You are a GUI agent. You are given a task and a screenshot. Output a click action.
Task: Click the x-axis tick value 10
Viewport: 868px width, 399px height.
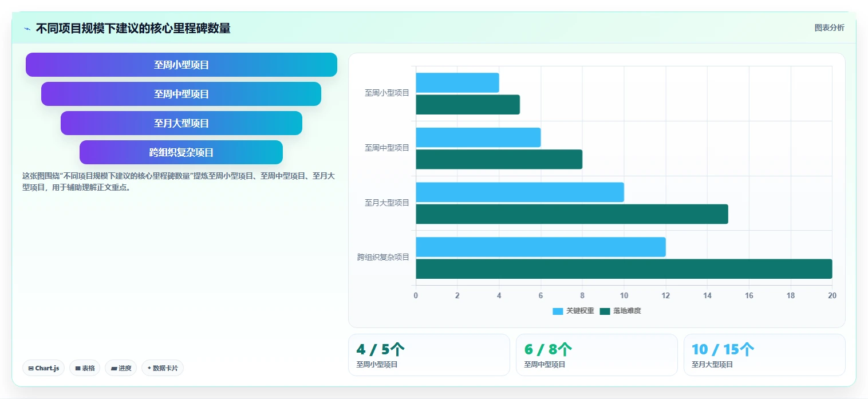point(624,295)
